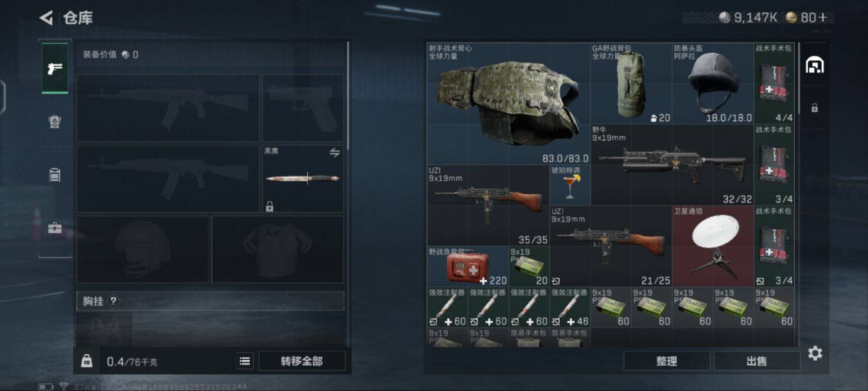Open settings gear near the sell button
The image size is (868, 391).
815,353
